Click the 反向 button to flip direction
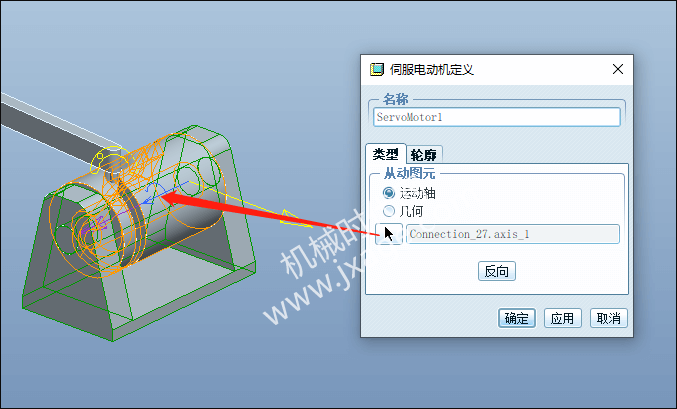The width and height of the screenshot is (677, 409). 497,271
